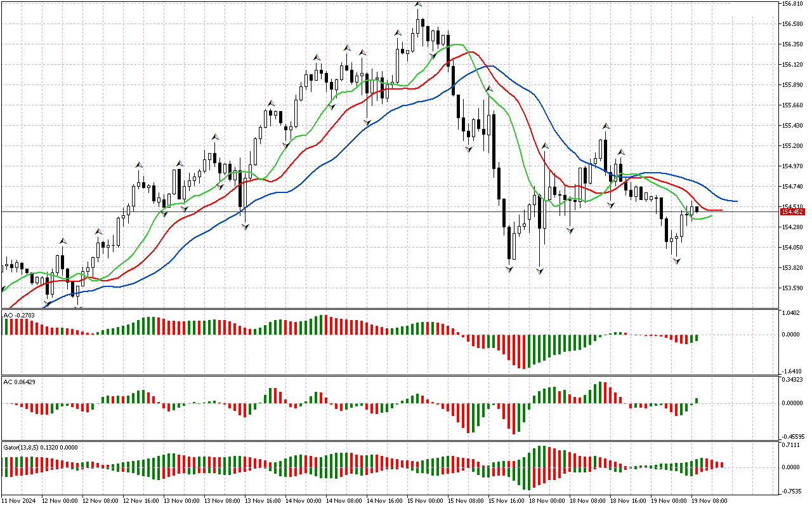This screenshot has height=508, width=812.
Task: Click the 11 Nov 2024 date label
Action: tap(20, 501)
